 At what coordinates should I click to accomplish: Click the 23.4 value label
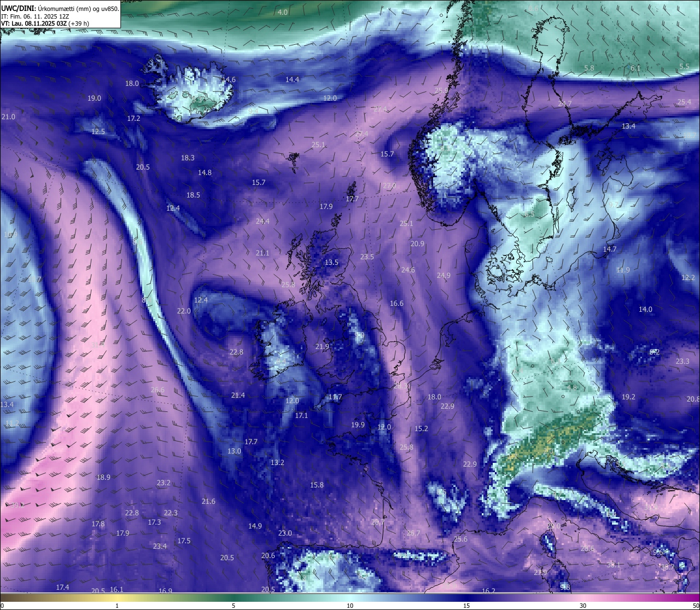click(160, 546)
